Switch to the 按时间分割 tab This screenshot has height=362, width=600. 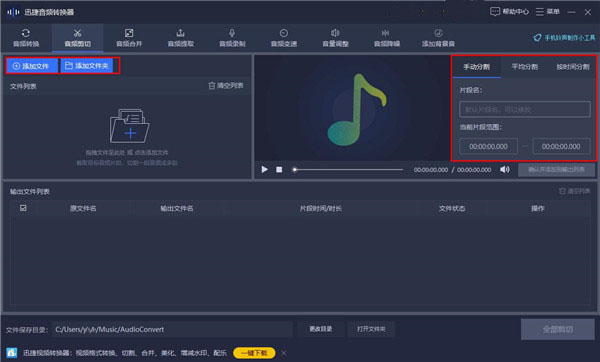(572, 67)
